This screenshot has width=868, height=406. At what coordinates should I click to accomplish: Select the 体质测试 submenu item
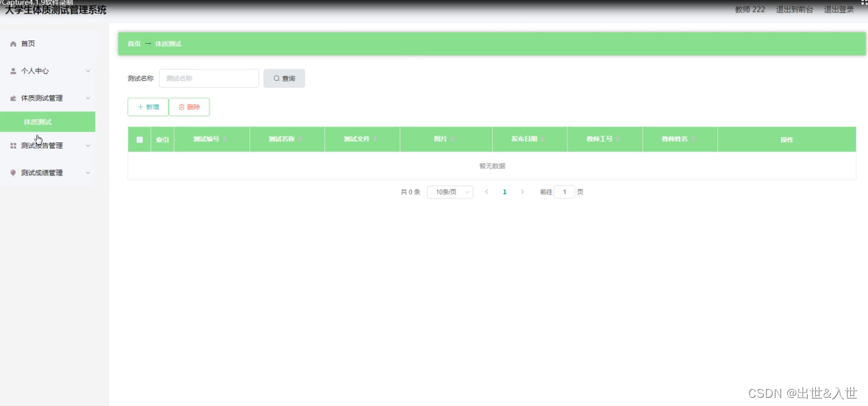[48, 122]
